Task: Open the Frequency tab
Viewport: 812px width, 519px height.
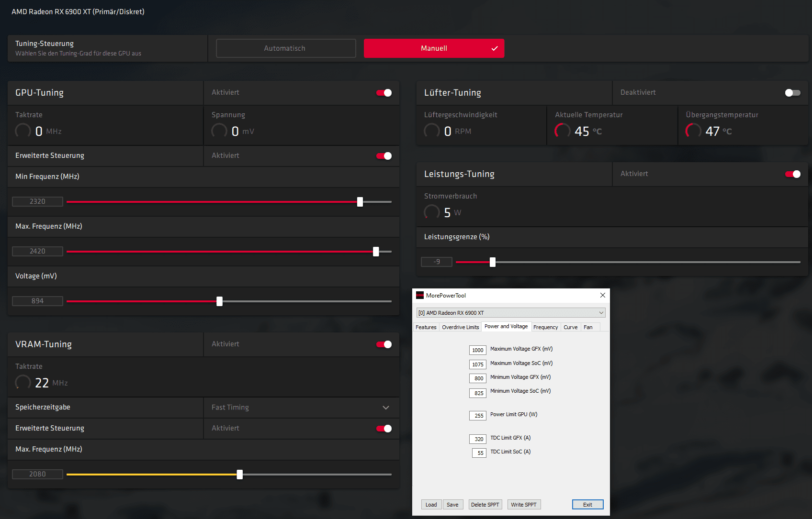Action: [x=546, y=327]
